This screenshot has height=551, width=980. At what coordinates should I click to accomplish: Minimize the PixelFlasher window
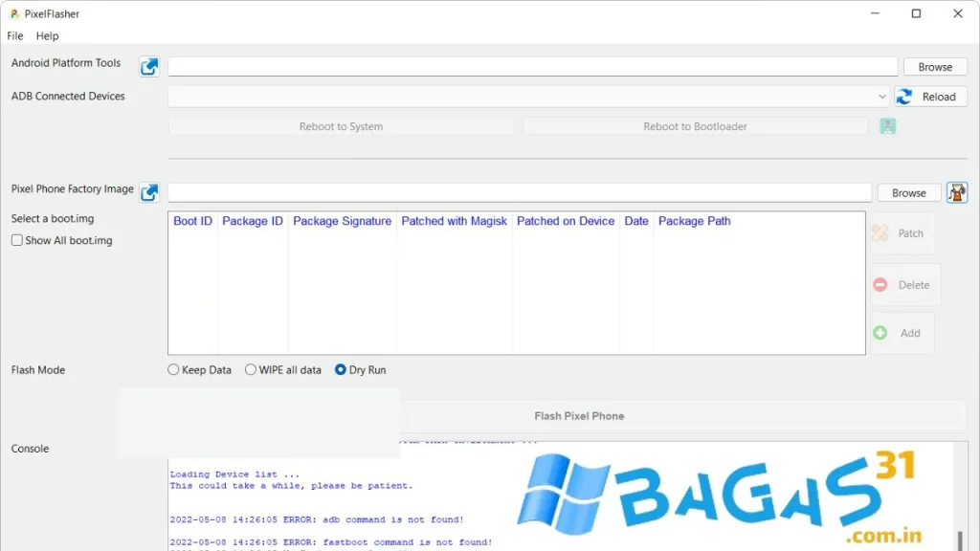[x=875, y=13]
